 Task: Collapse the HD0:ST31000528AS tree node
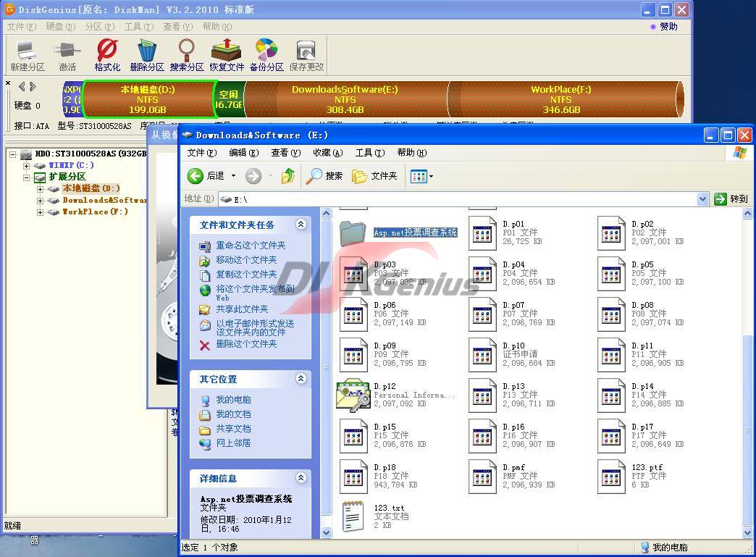(x=12, y=154)
